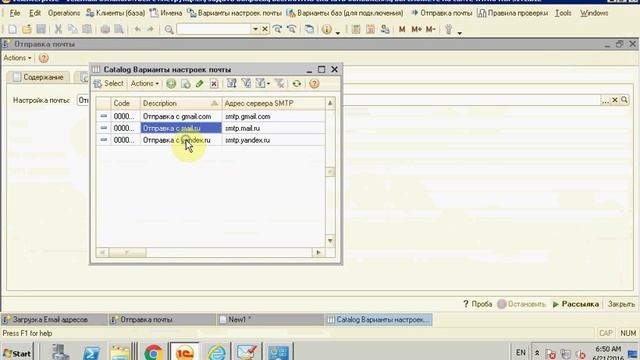The width and height of the screenshot is (640, 360).
Task: Click the red X delete-mark icon
Action: click(213, 84)
